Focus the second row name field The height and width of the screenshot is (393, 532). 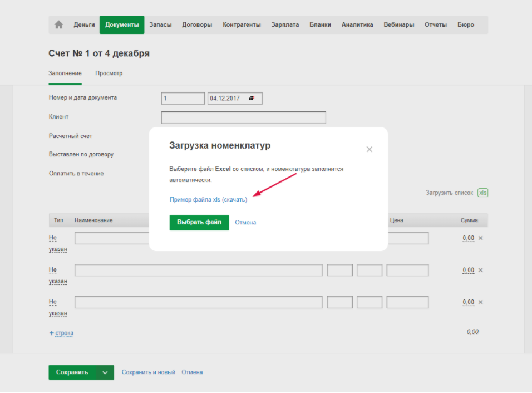tap(199, 270)
